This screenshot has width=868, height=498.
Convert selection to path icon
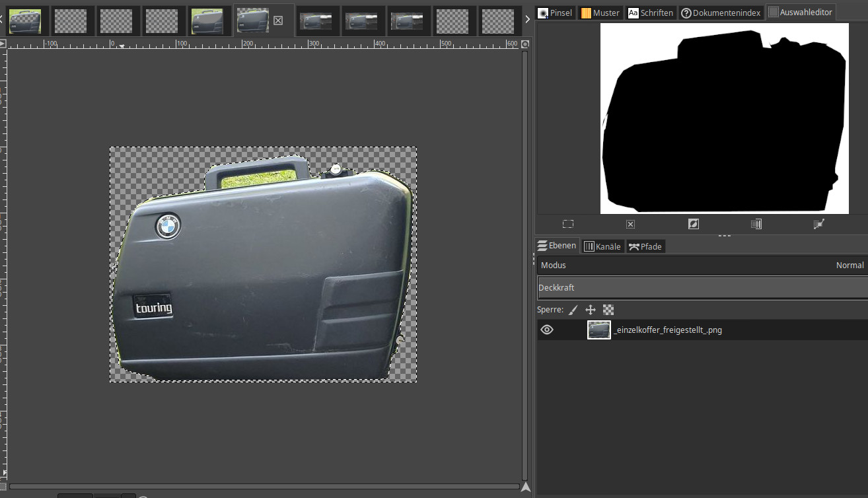(x=819, y=225)
